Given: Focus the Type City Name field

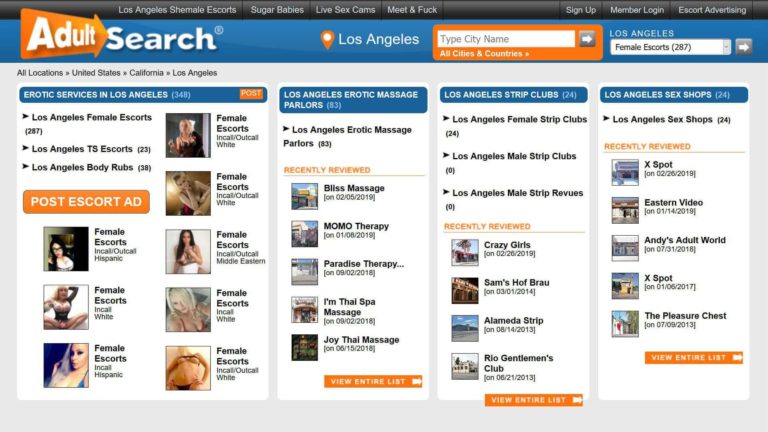Looking at the screenshot, I should pos(505,39).
